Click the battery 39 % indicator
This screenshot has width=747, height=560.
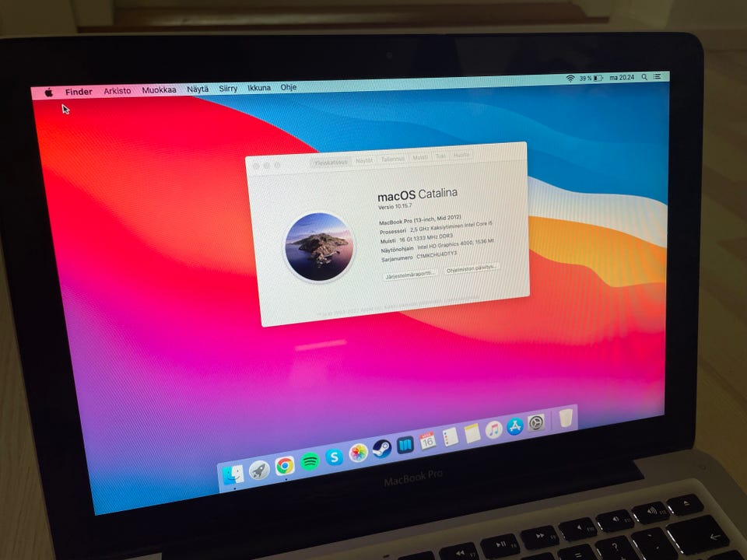(x=591, y=78)
